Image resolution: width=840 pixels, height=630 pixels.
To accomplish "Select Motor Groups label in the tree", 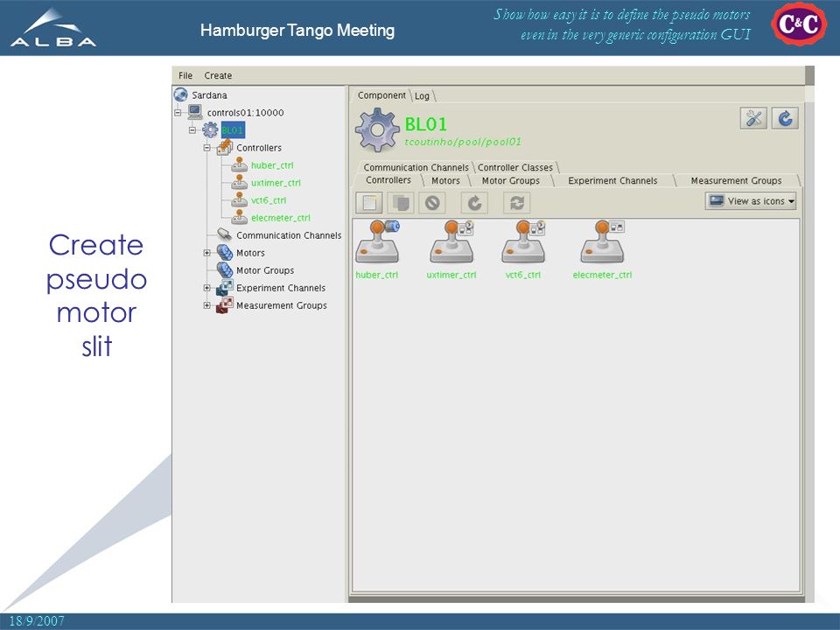I will [x=265, y=270].
